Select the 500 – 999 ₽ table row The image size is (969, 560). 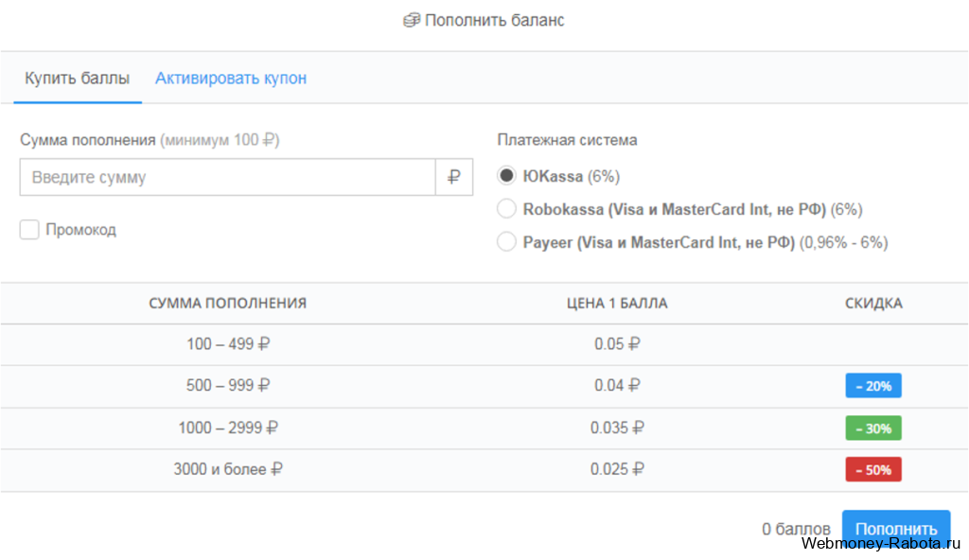point(484,386)
